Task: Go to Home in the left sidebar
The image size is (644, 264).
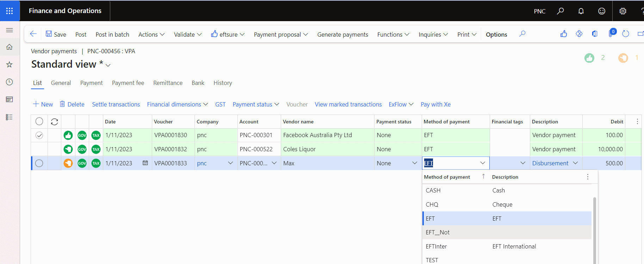Action: click(x=10, y=47)
